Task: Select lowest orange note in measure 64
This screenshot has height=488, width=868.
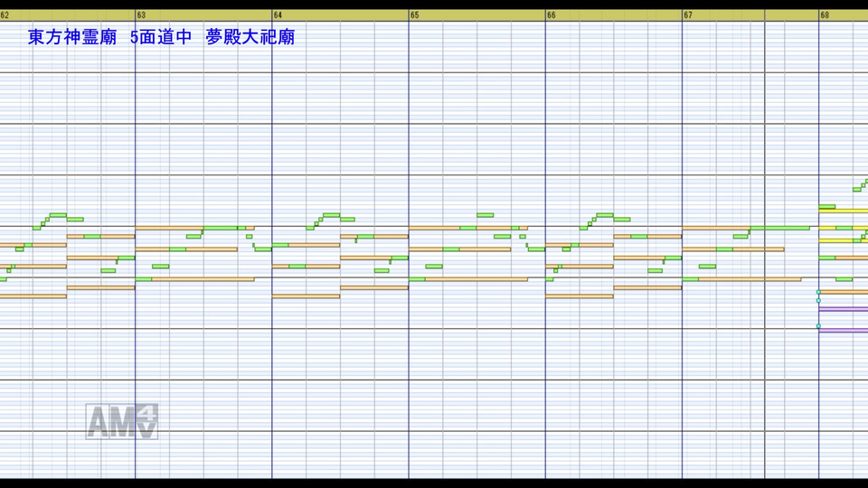Action: pos(307,296)
